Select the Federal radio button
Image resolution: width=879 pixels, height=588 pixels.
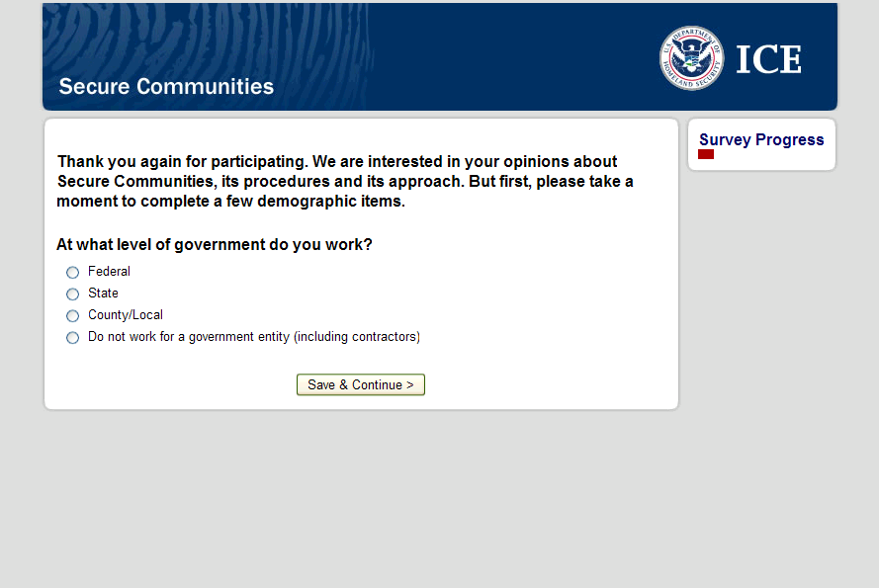72,273
